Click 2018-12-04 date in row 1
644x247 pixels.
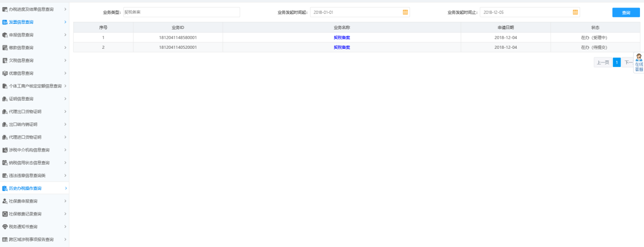point(505,37)
